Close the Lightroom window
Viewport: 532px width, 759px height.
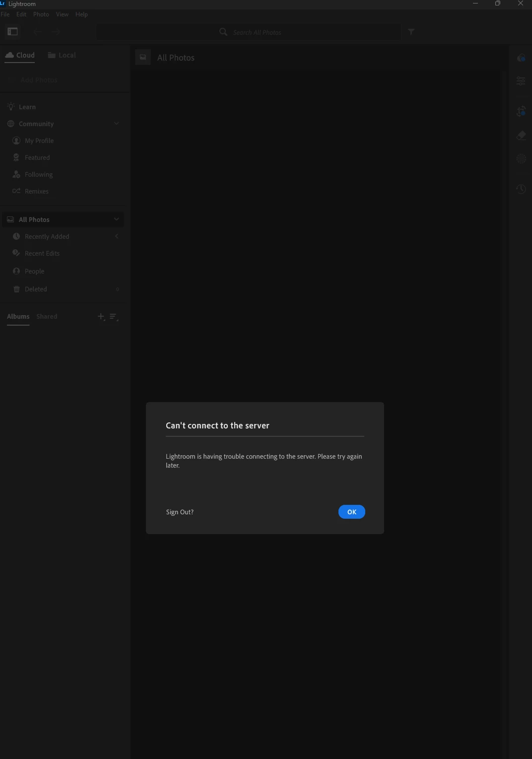coord(520,3)
